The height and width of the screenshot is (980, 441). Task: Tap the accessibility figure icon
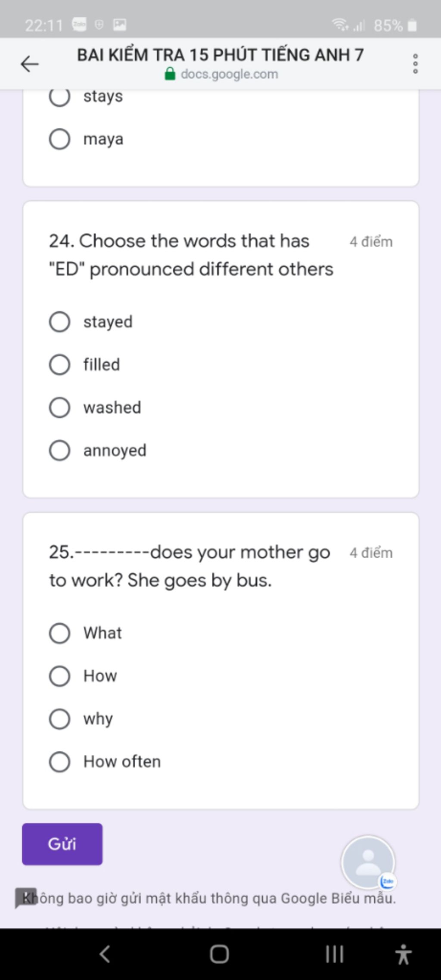404,954
